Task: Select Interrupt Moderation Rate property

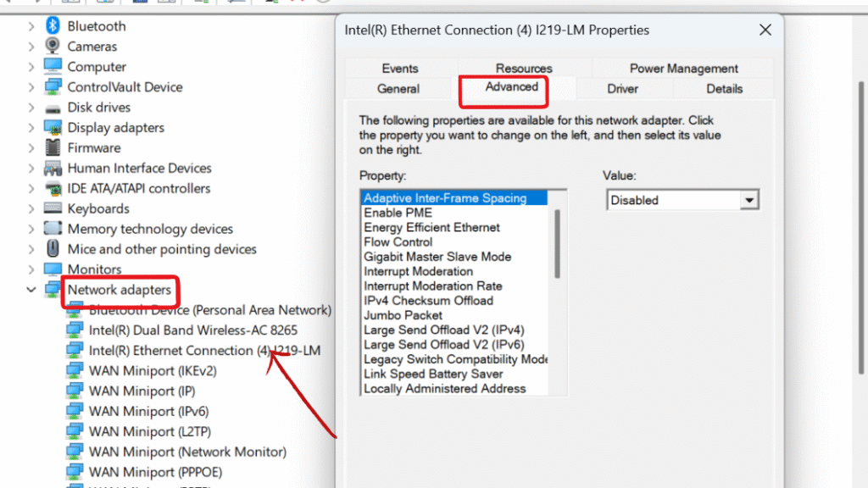Action: (454, 286)
